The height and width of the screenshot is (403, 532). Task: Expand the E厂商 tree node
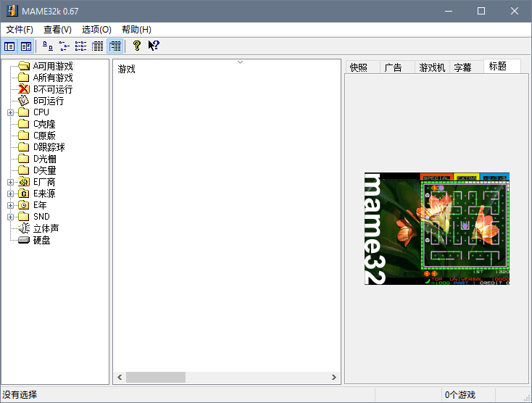(x=10, y=182)
